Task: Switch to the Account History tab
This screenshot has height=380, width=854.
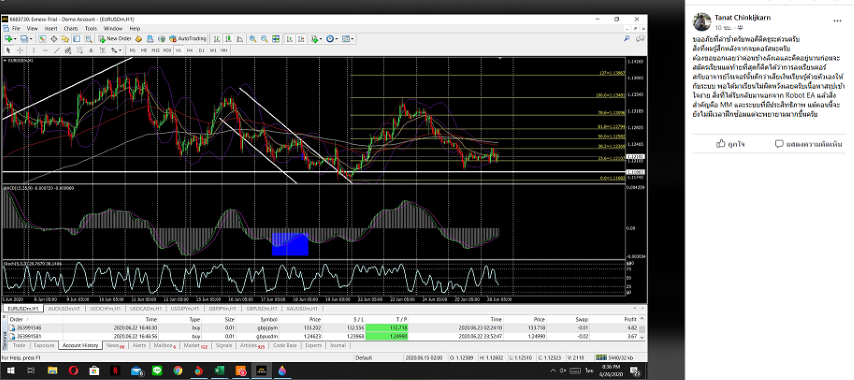Action: click(80, 345)
